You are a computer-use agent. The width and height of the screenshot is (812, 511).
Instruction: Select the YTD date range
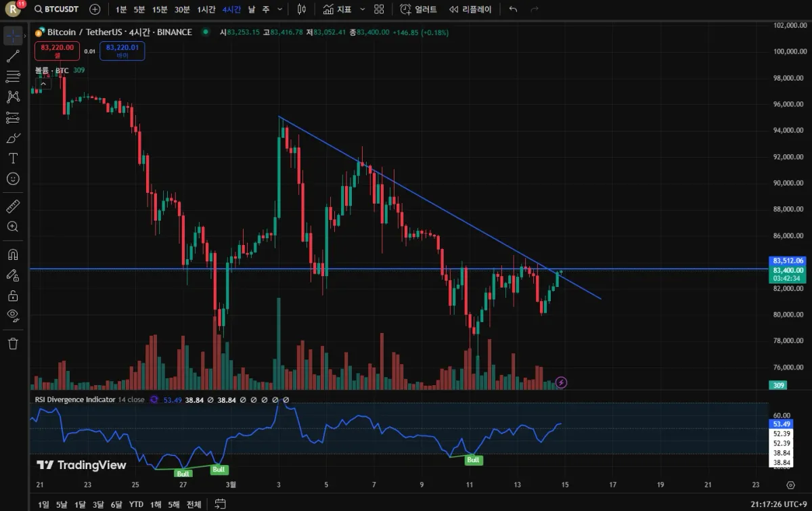click(x=136, y=504)
